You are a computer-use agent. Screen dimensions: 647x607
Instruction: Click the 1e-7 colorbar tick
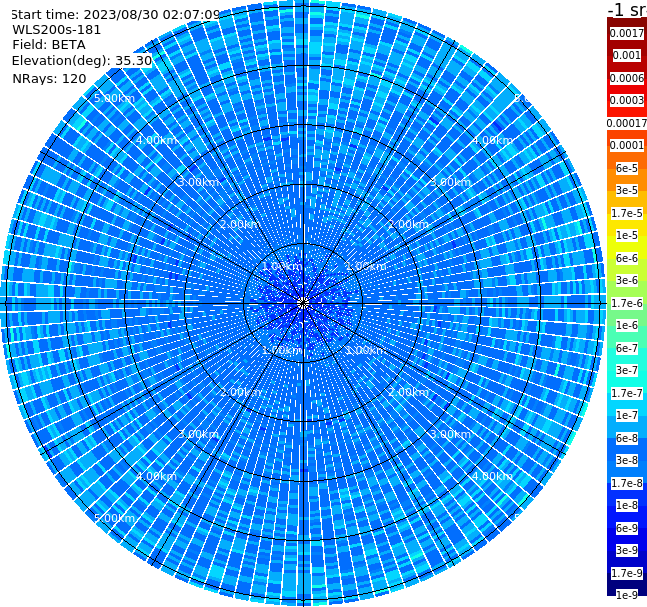627,415
